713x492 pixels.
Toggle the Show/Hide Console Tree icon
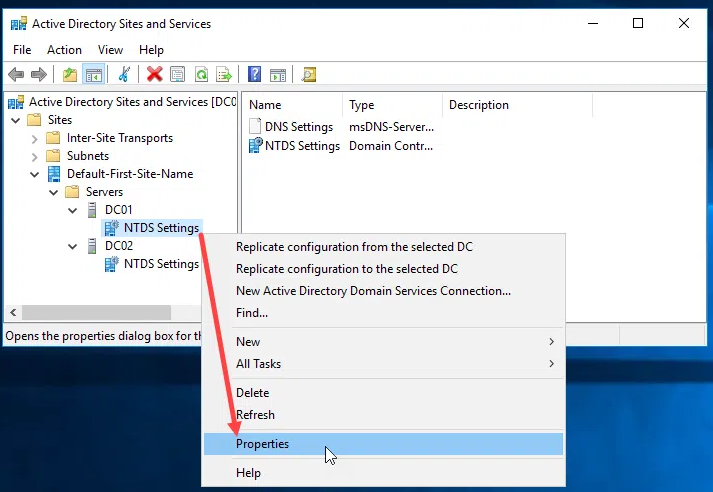(94, 74)
